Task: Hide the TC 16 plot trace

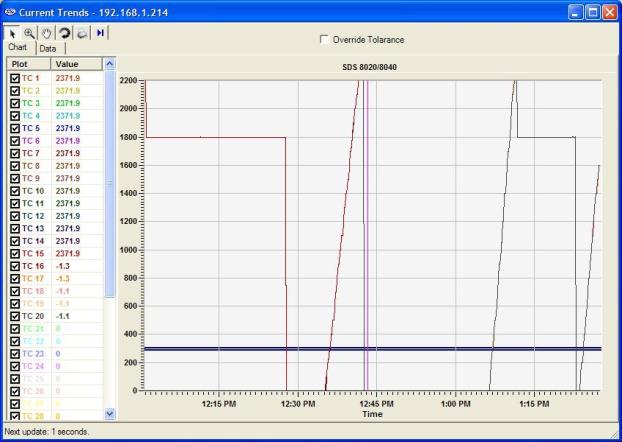Action: (x=14, y=266)
